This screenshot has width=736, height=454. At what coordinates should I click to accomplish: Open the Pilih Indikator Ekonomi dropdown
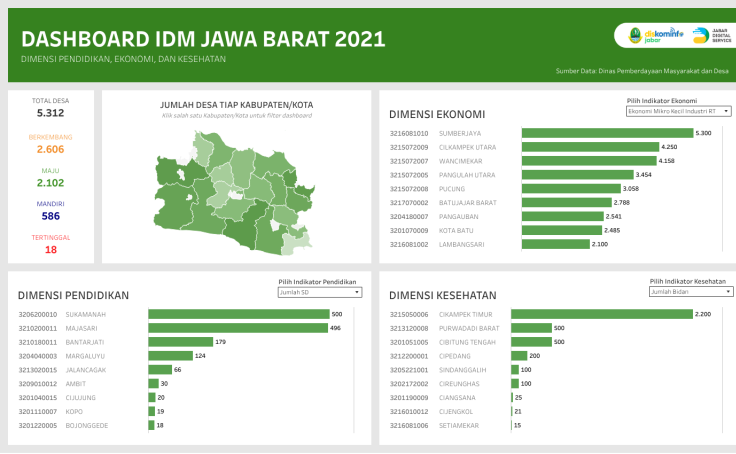(678, 112)
